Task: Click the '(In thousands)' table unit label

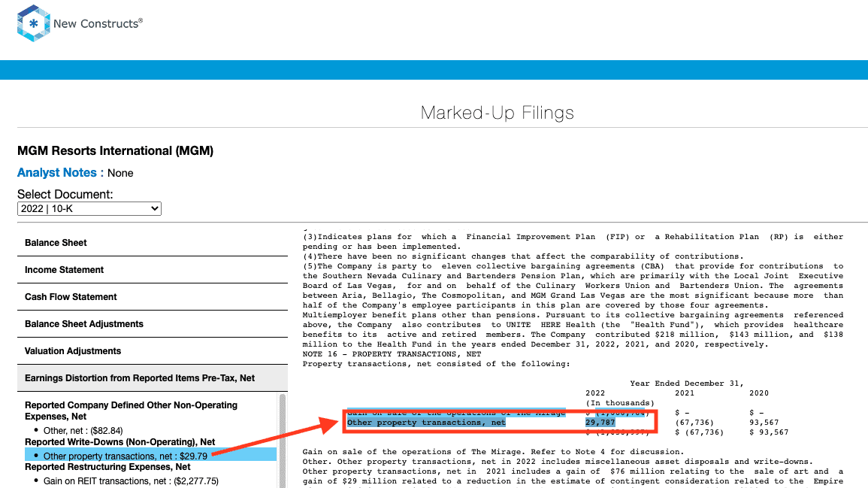Action: click(620, 403)
